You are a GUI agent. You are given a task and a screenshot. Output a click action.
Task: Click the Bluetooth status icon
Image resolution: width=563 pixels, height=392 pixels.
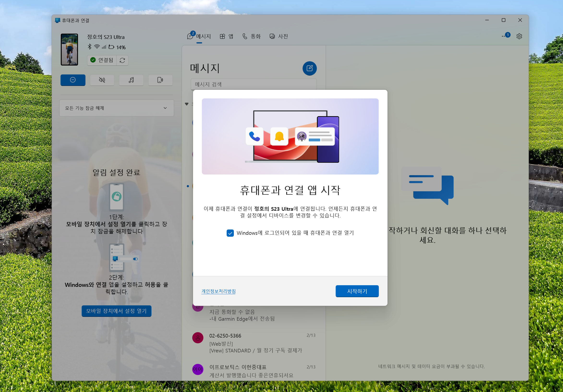(x=90, y=47)
